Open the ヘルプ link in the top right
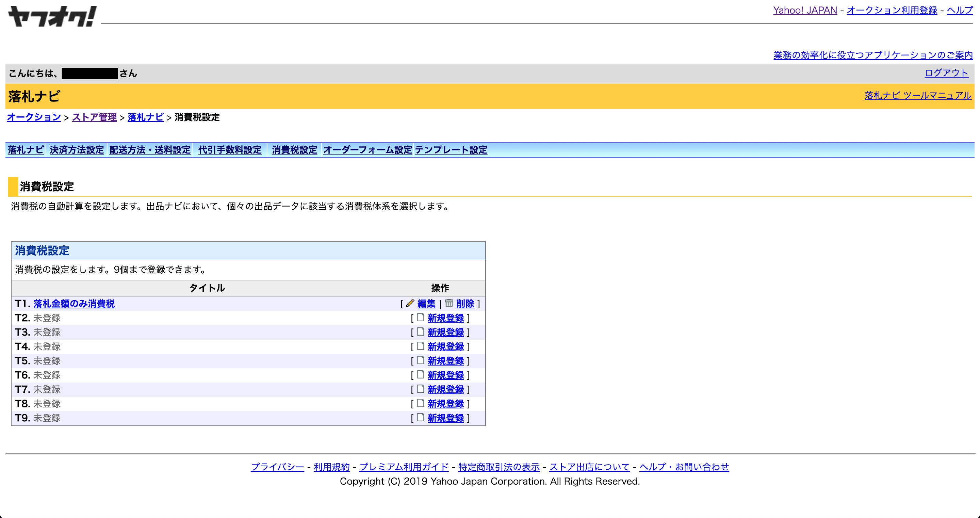The image size is (980, 518). click(x=960, y=10)
